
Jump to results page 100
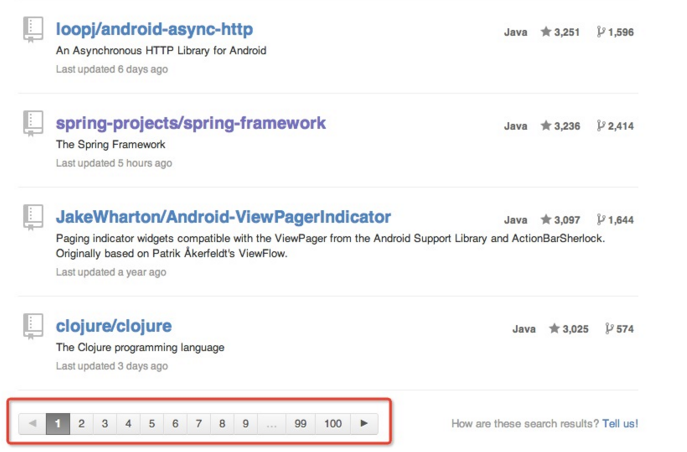click(333, 424)
